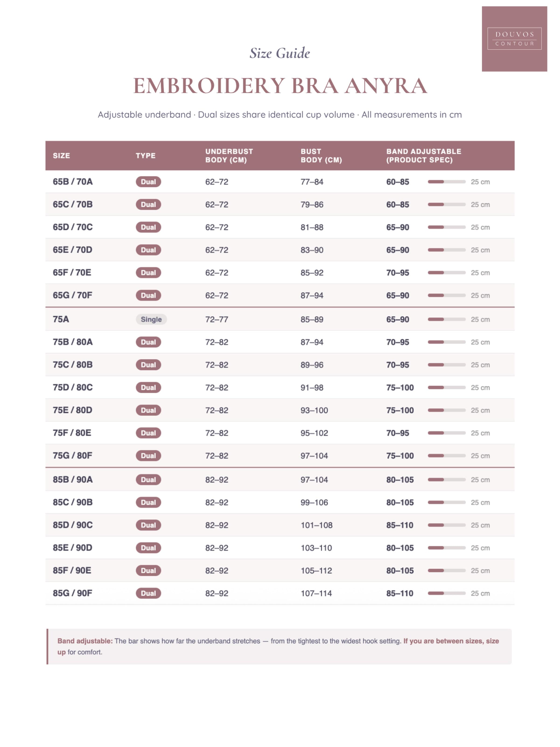This screenshot has width=560, height=747.
Task: Click the Bust Body (cm) column header
Action: point(321,156)
